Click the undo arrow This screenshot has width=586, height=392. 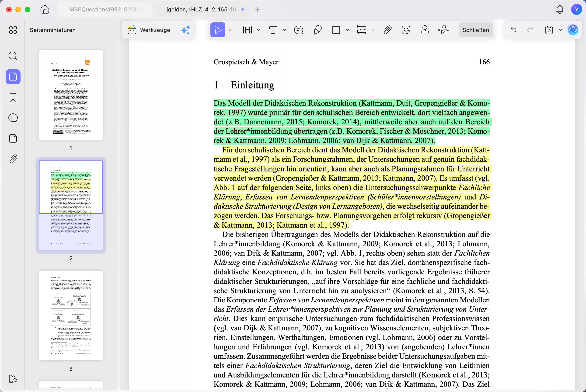point(513,30)
